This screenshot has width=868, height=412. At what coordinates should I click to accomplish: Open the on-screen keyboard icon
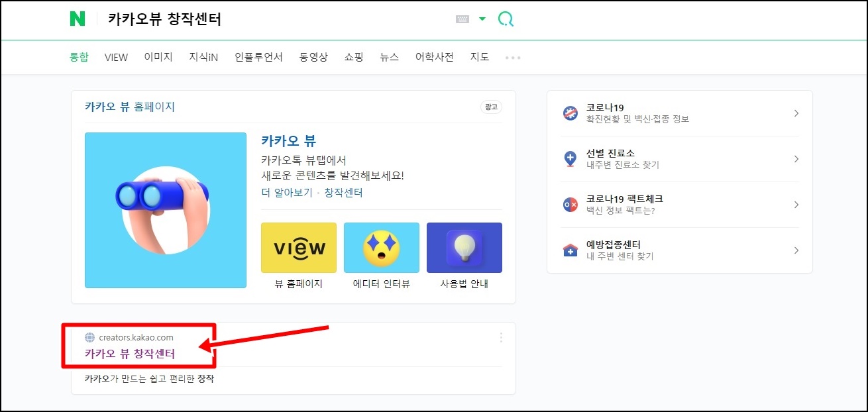(462, 19)
